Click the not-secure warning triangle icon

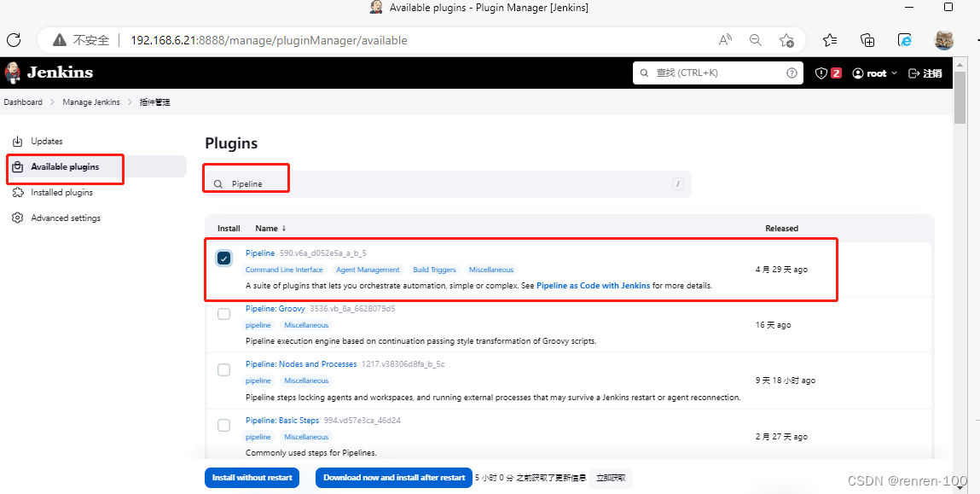click(x=60, y=40)
